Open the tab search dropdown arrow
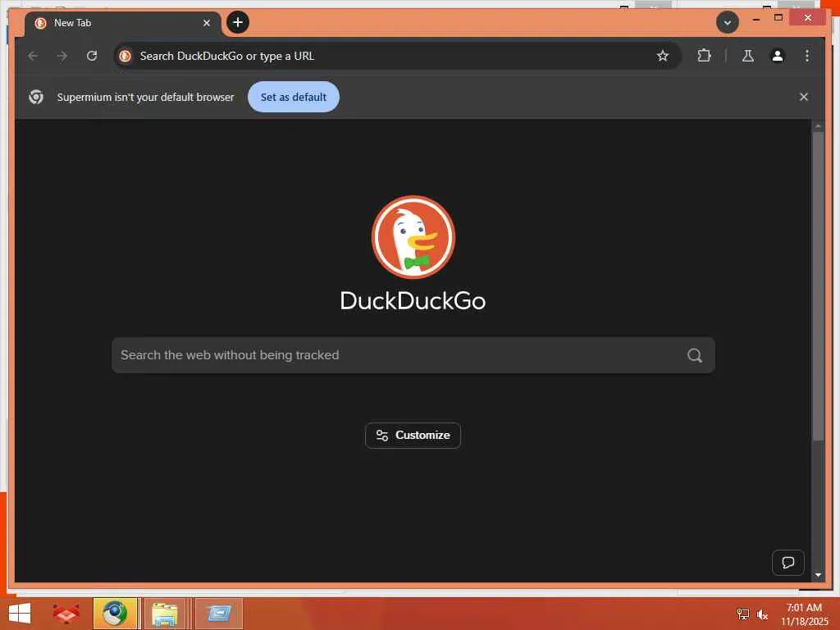Screen dimensions: 840x630 (x=727, y=22)
